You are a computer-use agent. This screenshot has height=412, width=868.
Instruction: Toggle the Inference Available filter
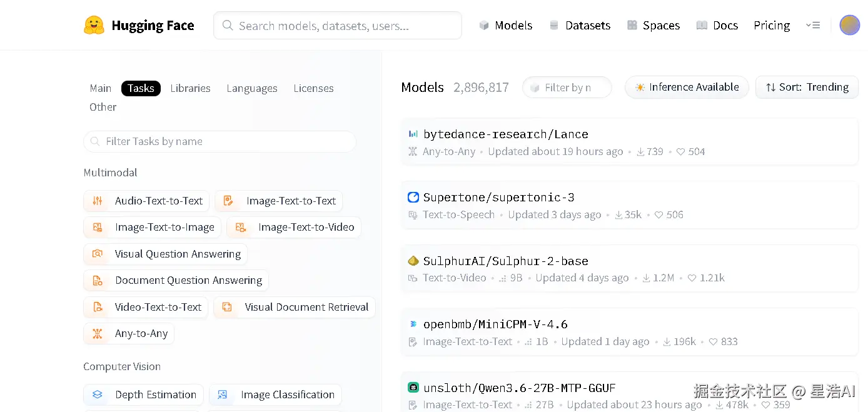(687, 88)
